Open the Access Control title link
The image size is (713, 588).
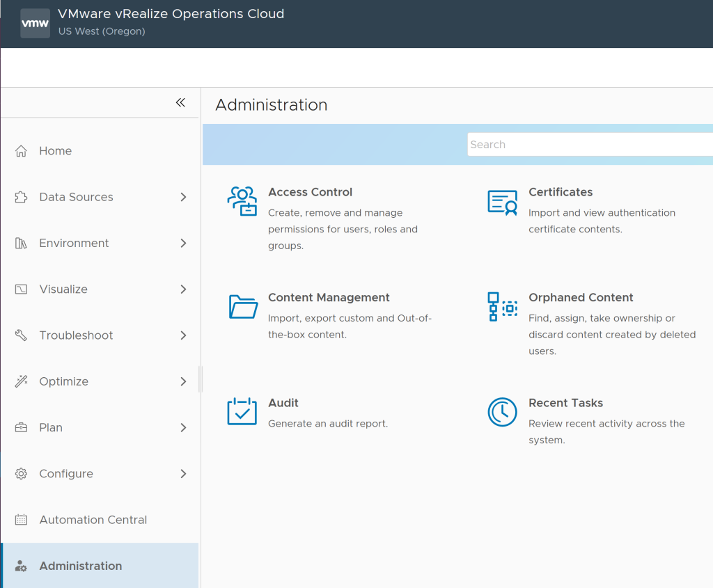(x=310, y=192)
